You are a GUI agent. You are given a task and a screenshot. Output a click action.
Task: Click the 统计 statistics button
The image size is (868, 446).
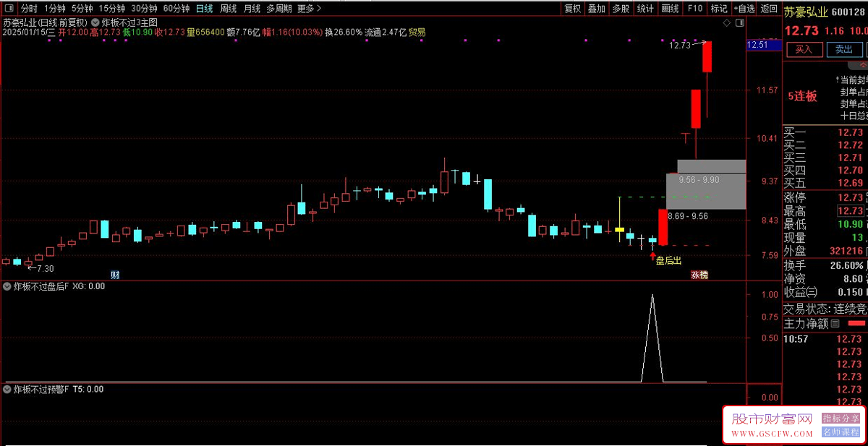645,9
